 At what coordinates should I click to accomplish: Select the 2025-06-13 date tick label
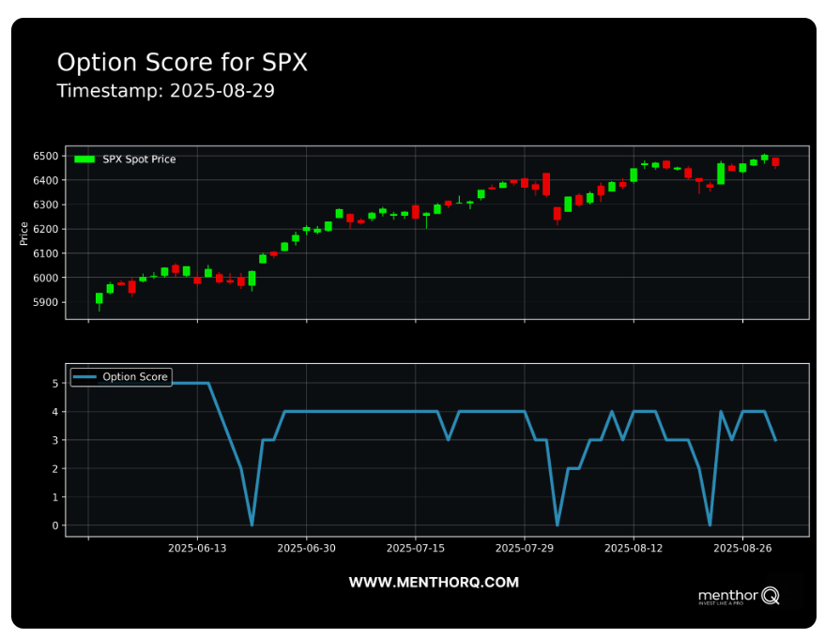[198, 548]
